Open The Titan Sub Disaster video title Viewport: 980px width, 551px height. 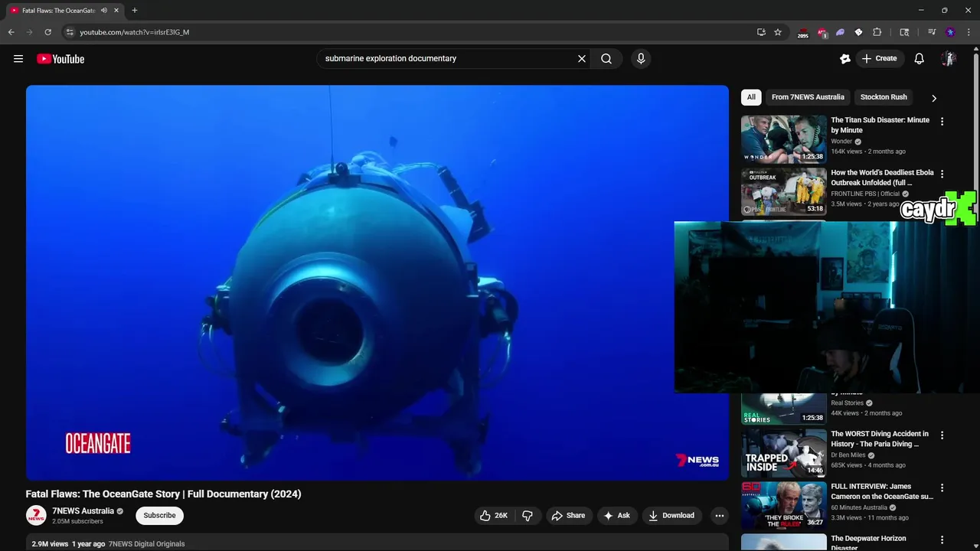[880, 126]
